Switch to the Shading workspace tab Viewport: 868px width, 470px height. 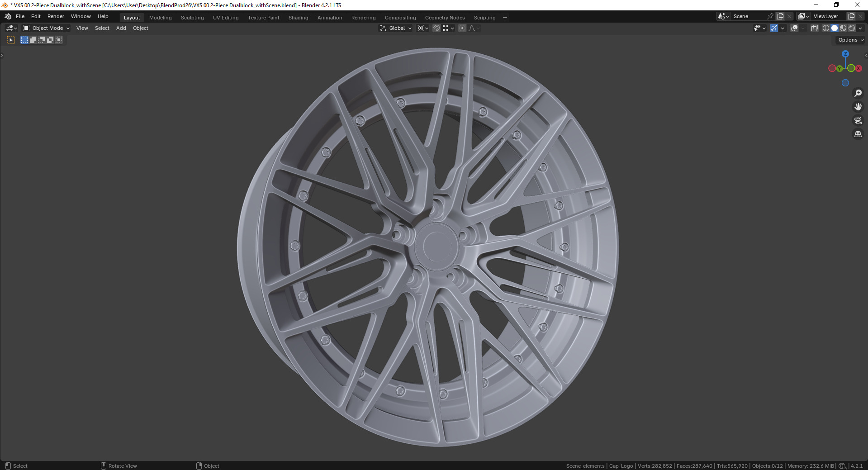pyautogui.click(x=299, y=18)
